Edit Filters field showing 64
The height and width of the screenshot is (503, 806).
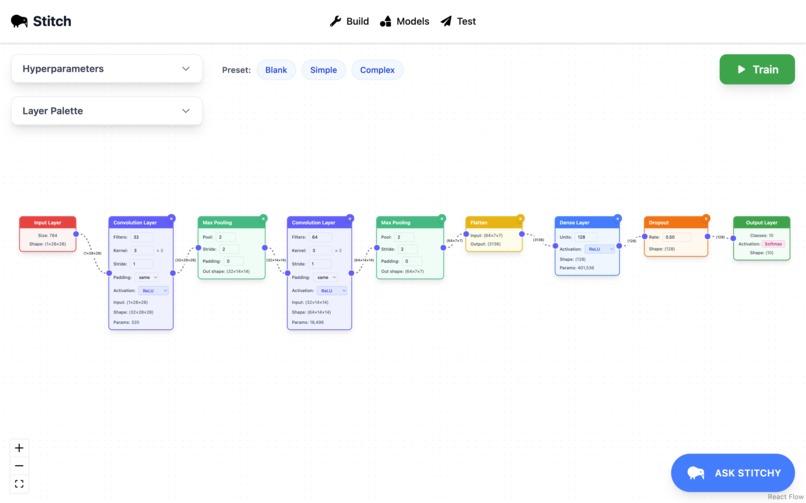click(x=320, y=237)
